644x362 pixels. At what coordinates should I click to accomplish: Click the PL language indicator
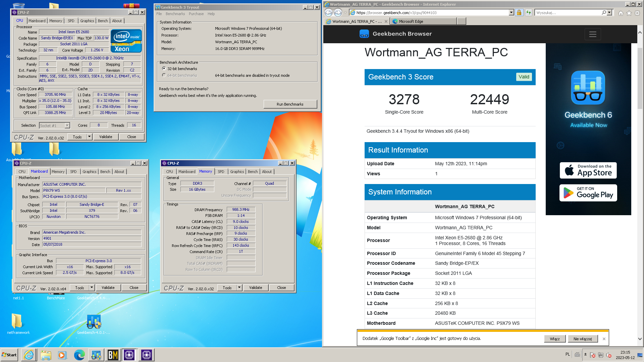(568, 354)
